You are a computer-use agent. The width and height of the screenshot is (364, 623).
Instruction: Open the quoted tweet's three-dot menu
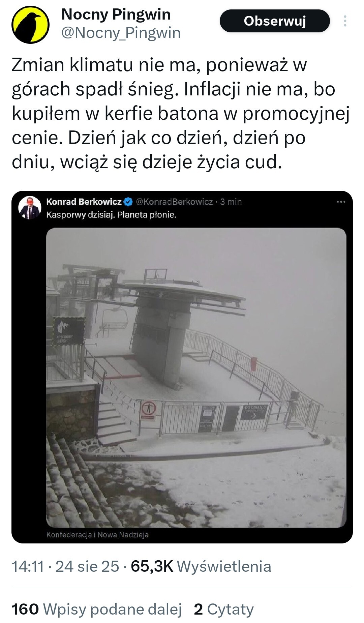341,202
